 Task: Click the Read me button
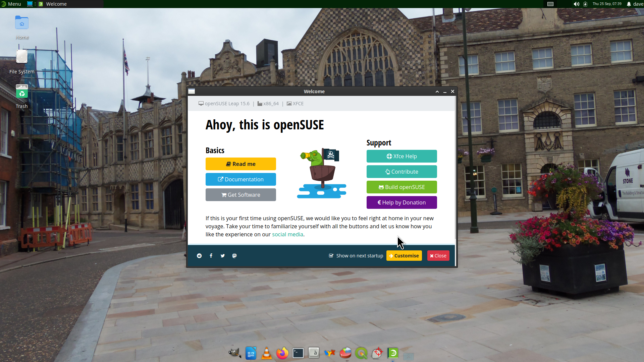click(240, 164)
